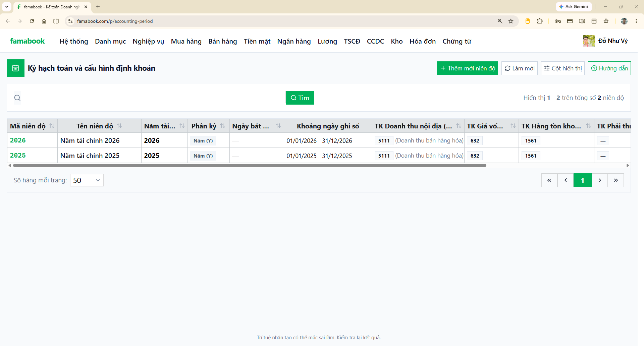The width and height of the screenshot is (644, 346).
Task: Open Hướng dẫn help button
Action: coord(609,68)
